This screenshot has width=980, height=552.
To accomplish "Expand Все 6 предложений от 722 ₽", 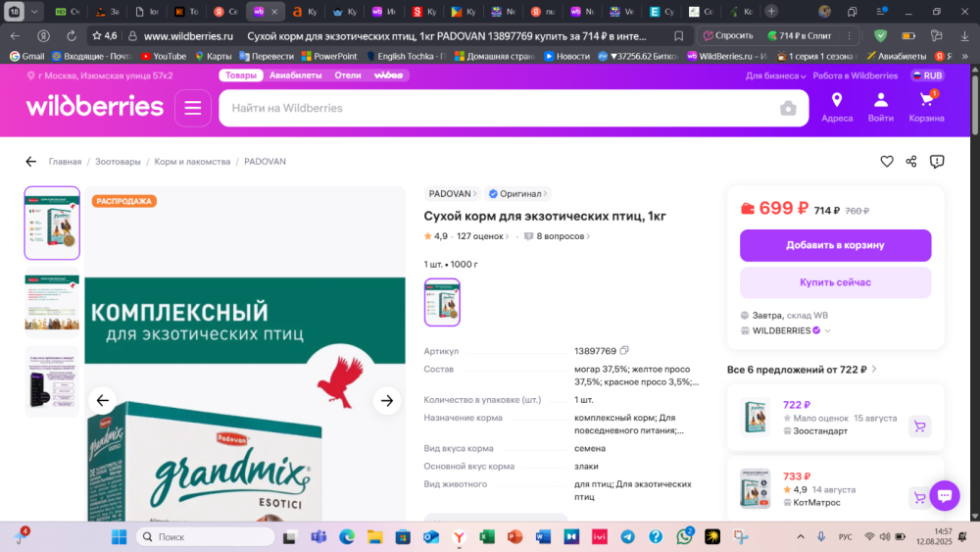I will pos(802,370).
